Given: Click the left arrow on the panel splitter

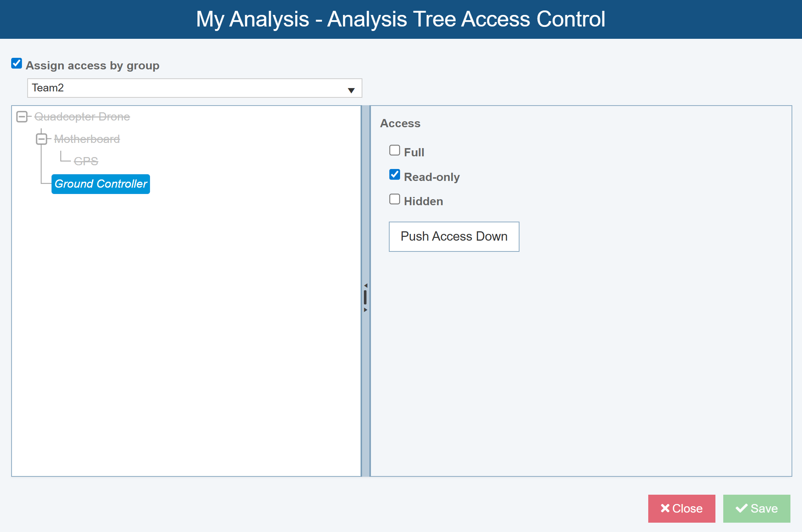Looking at the screenshot, I should (x=366, y=285).
